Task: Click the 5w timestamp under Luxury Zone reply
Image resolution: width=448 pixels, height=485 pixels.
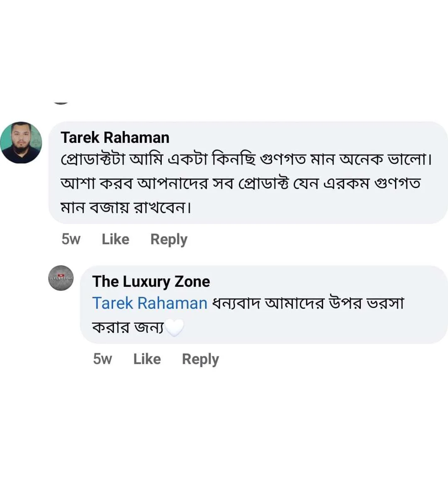Action: tap(102, 359)
